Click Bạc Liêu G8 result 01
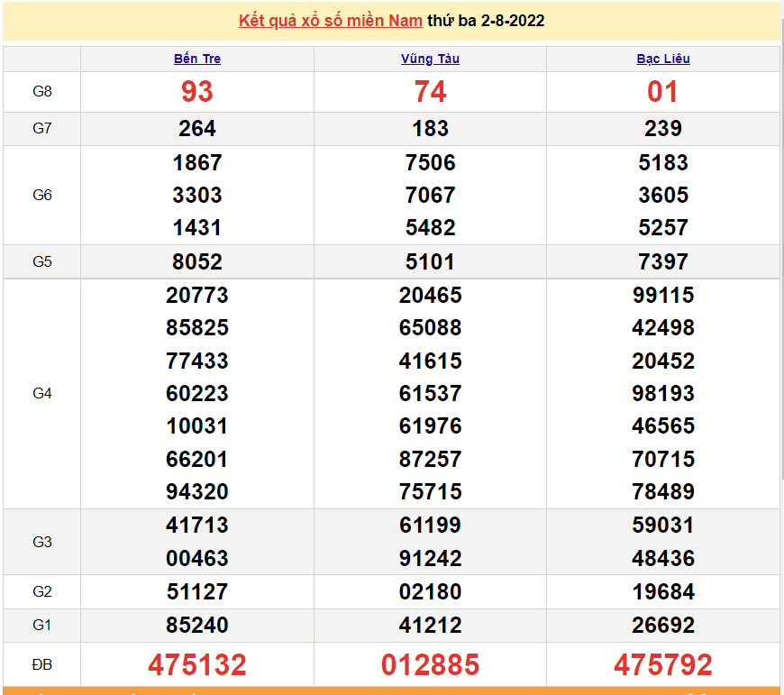784x695 pixels. (663, 92)
